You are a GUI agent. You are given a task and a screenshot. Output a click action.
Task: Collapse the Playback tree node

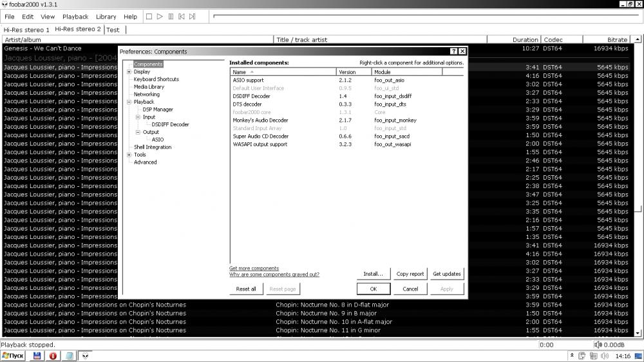pyautogui.click(x=129, y=102)
